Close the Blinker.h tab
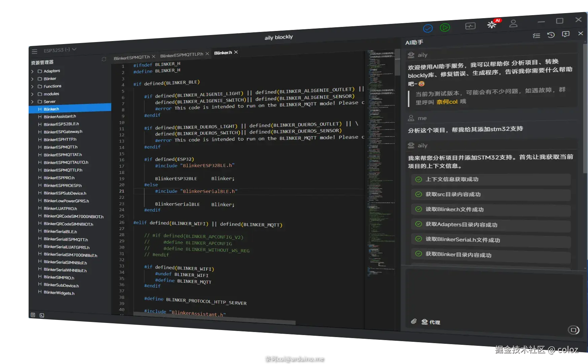The image size is (588, 364). tap(236, 52)
